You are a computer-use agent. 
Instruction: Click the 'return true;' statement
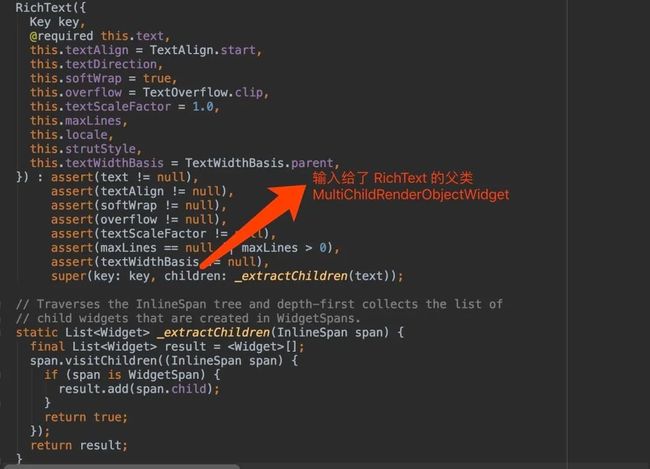point(86,417)
